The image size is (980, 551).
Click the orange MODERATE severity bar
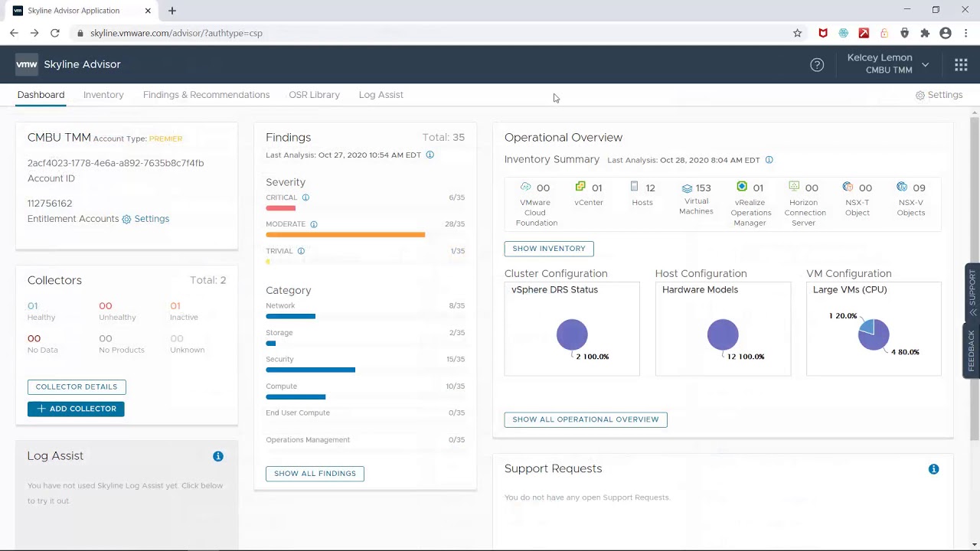[345, 235]
